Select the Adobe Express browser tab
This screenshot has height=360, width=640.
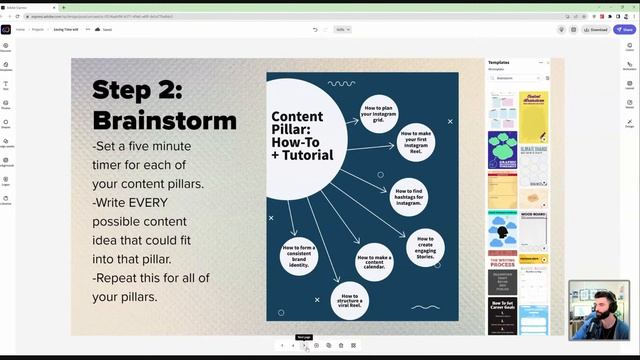(29, 7)
